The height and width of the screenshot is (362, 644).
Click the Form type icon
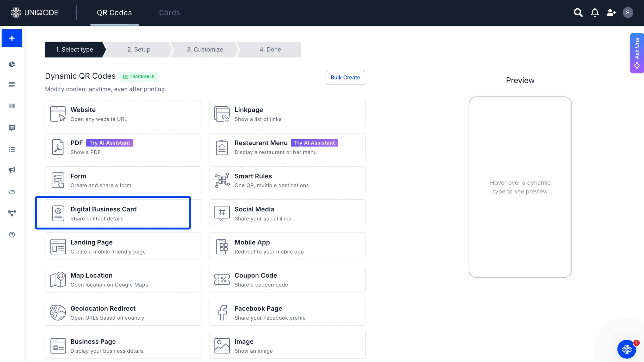click(x=58, y=180)
